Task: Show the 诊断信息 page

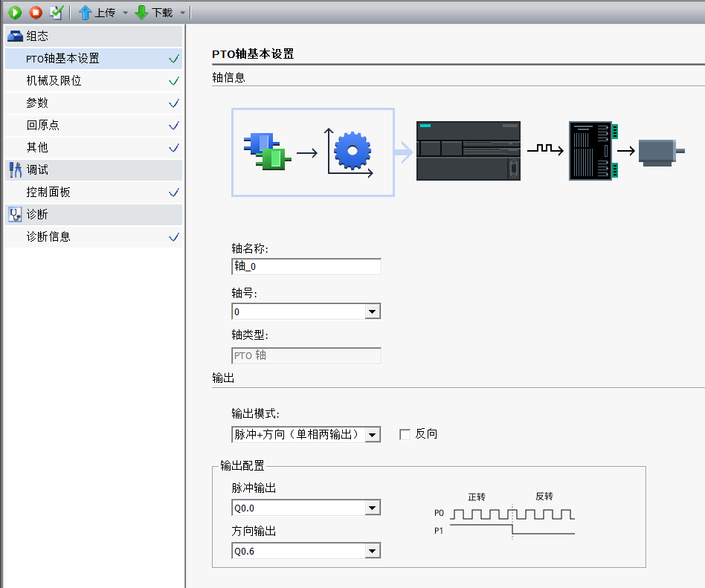Action: tap(48, 236)
